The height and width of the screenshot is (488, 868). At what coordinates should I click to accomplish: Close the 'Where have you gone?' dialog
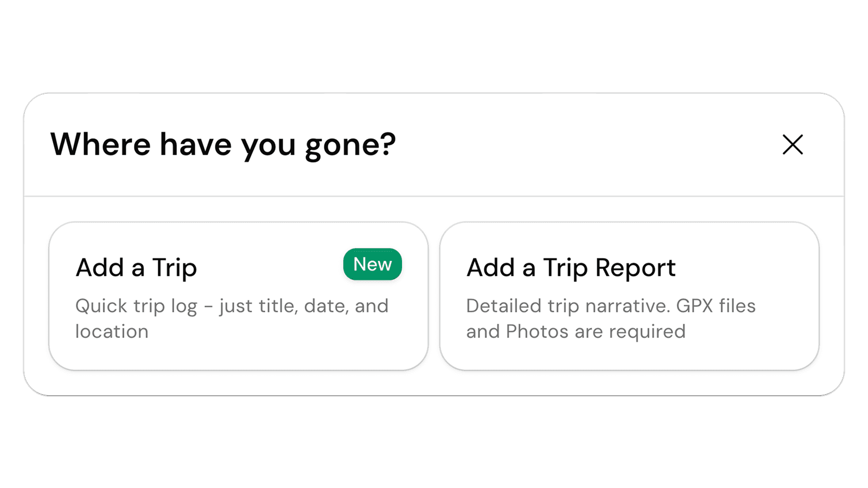(793, 145)
